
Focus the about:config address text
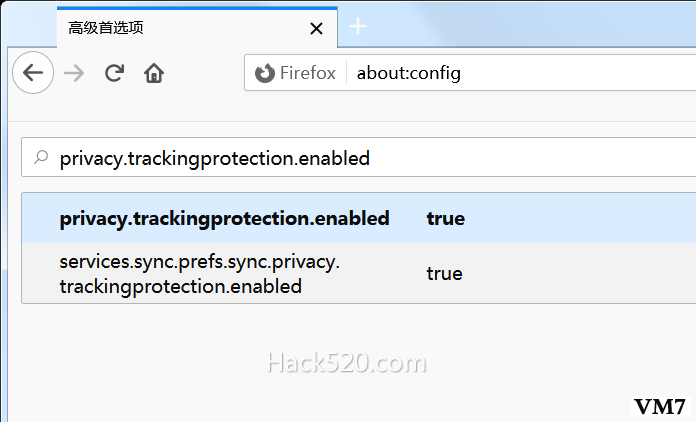click(x=408, y=73)
